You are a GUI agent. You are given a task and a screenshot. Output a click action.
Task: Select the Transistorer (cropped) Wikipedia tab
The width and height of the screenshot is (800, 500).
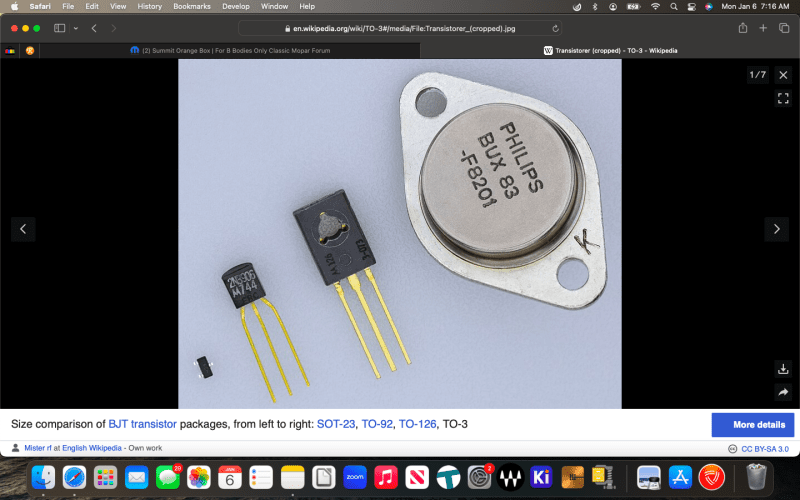[x=610, y=51]
